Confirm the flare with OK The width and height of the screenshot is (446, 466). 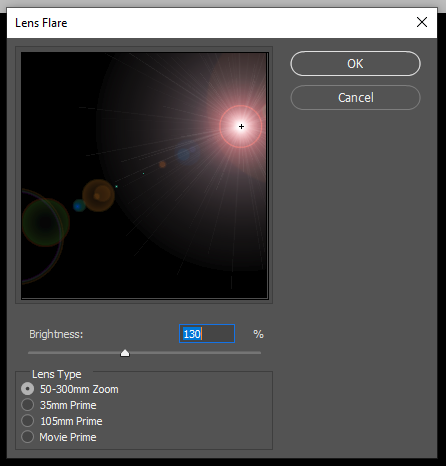pos(355,64)
